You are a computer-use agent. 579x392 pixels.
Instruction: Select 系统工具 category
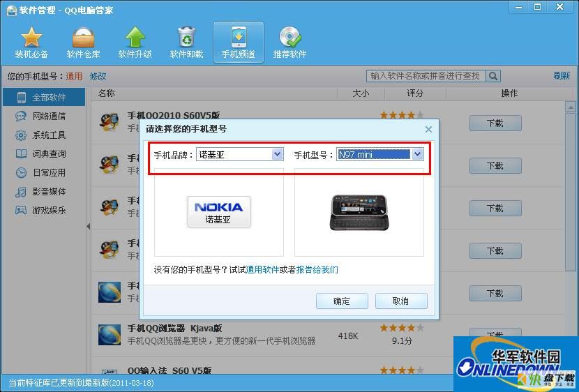pos(44,135)
